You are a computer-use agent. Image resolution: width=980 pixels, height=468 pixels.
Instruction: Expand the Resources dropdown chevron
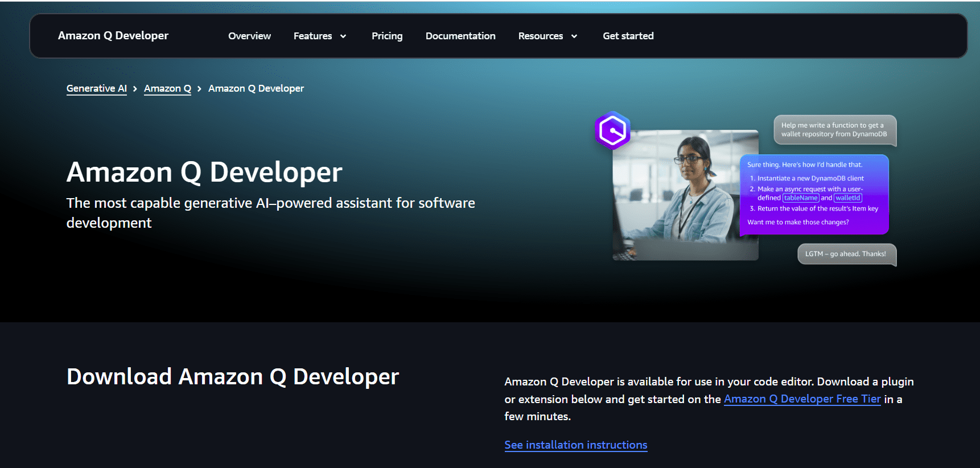[574, 36]
